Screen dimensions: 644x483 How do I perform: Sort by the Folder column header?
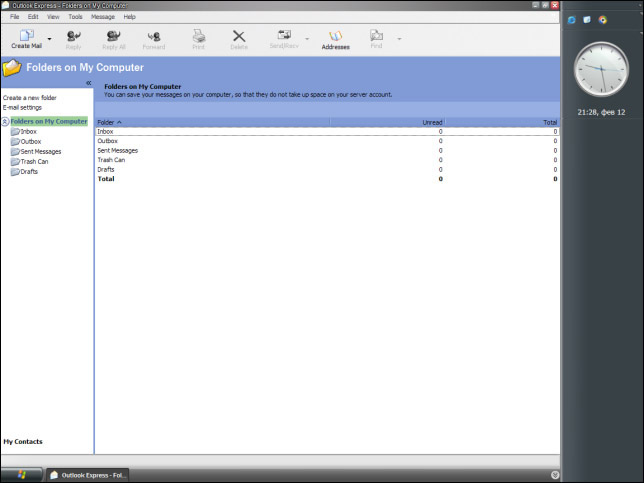click(x=212, y=122)
